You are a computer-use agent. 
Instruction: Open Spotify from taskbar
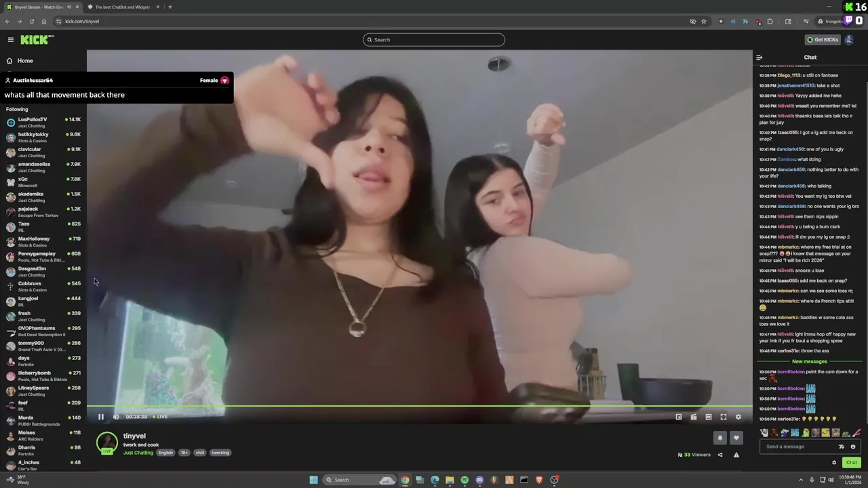click(x=465, y=480)
